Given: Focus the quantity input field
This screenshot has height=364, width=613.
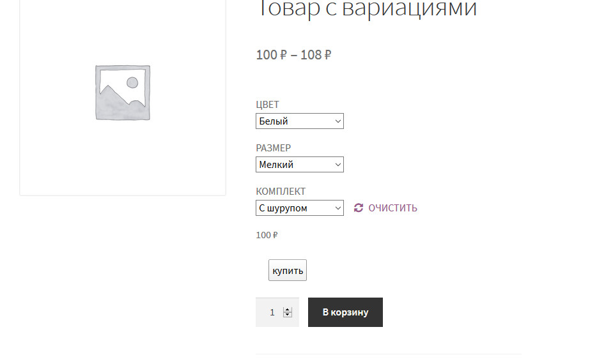Looking at the screenshot, I should pos(272,312).
